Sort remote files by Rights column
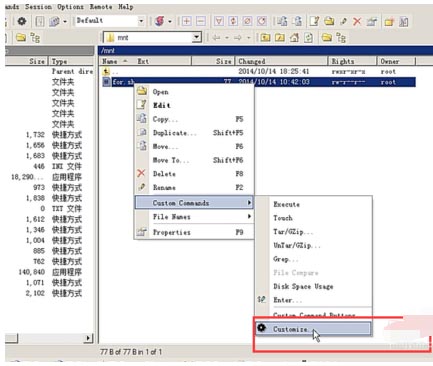Image resolution: width=433 pixels, height=366 pixels. tap(352, 61)
